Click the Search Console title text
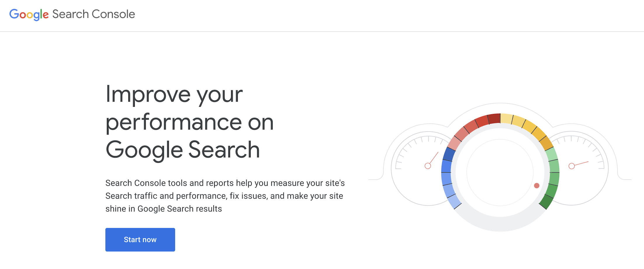Viewport: 644px width, 269px height. point(94,14)
